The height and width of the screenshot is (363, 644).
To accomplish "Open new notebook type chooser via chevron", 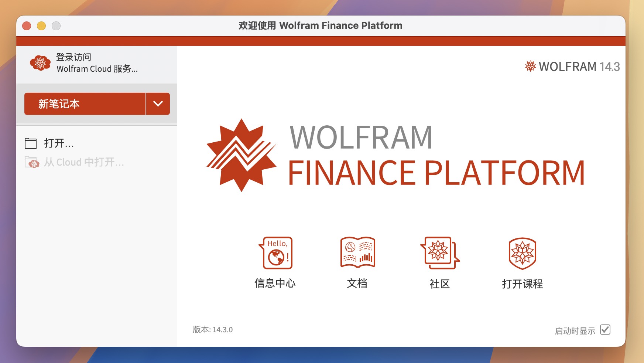I will pos(158,104).
